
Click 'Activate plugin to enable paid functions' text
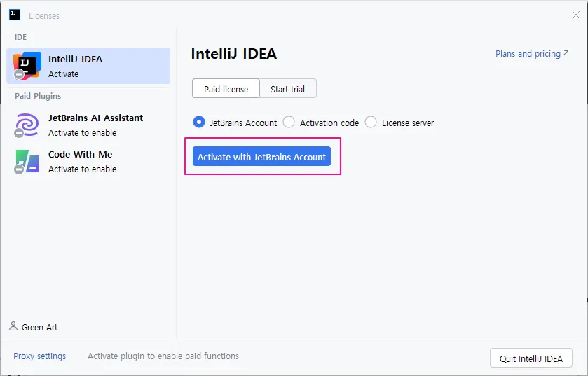coord(163,356)
